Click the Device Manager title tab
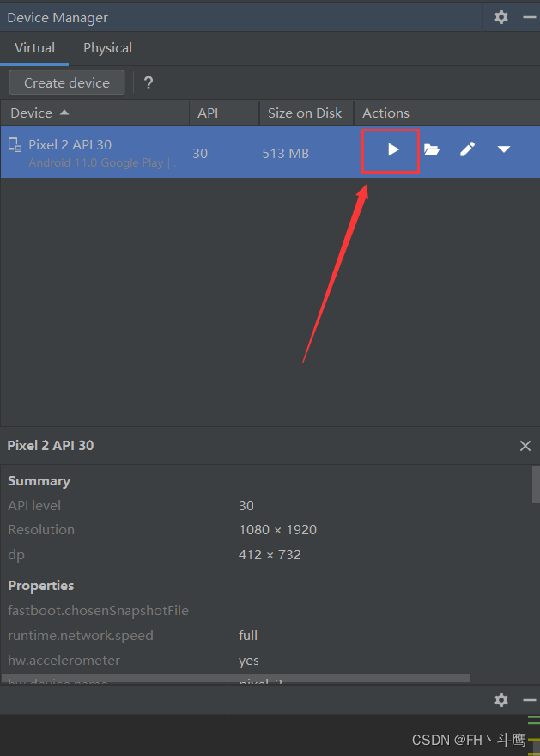This screenshot has height=756, width=540. pos(58,18)
